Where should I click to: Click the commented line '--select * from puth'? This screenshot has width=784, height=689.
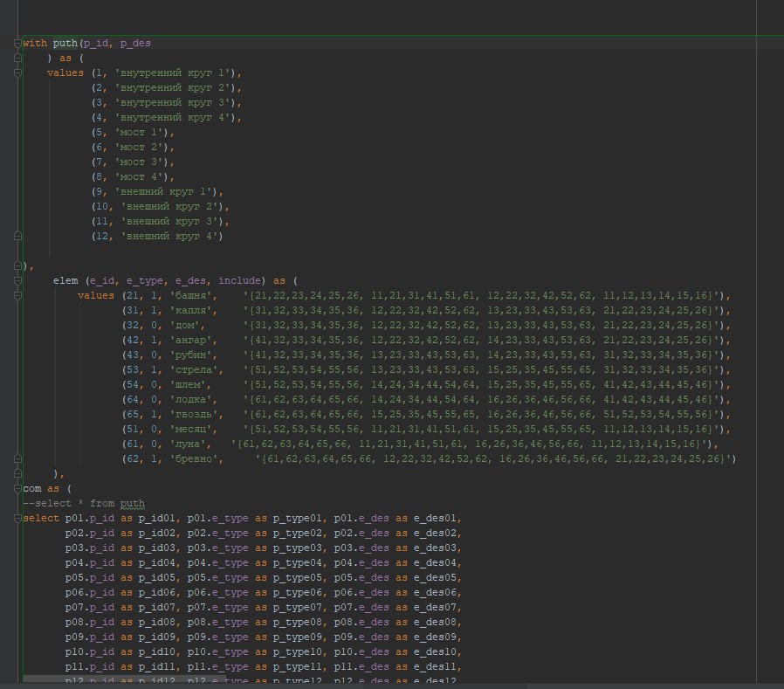point(84,504)
